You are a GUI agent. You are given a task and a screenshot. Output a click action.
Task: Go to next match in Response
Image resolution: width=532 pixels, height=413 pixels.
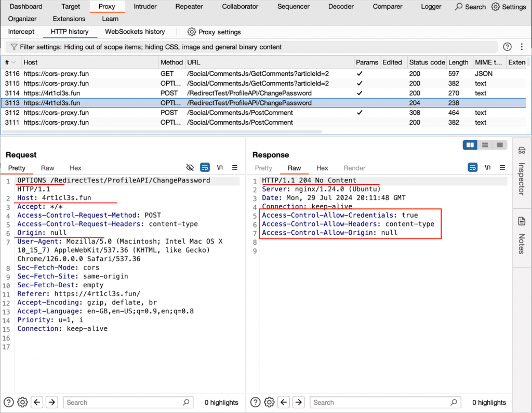[x=299, y=402]
